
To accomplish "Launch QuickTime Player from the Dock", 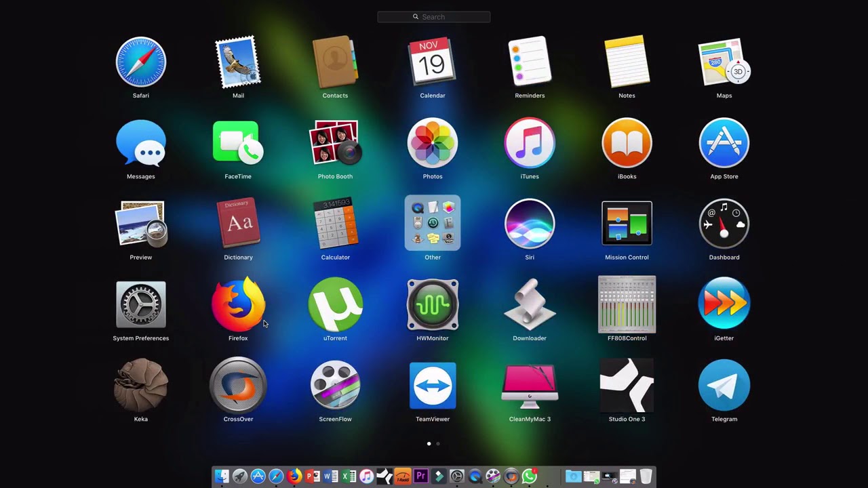I will pyautogui.click(x=475, y=476).
